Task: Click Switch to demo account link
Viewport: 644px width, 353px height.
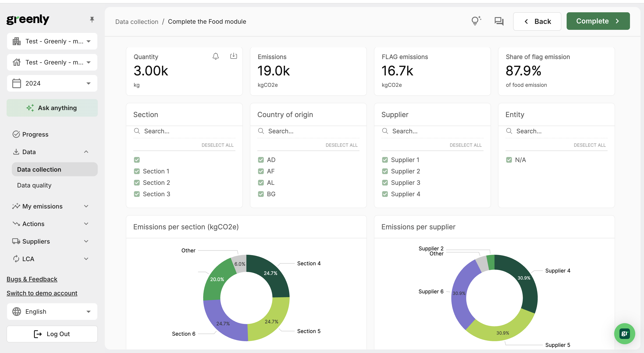Action: (x=42, y=293)
